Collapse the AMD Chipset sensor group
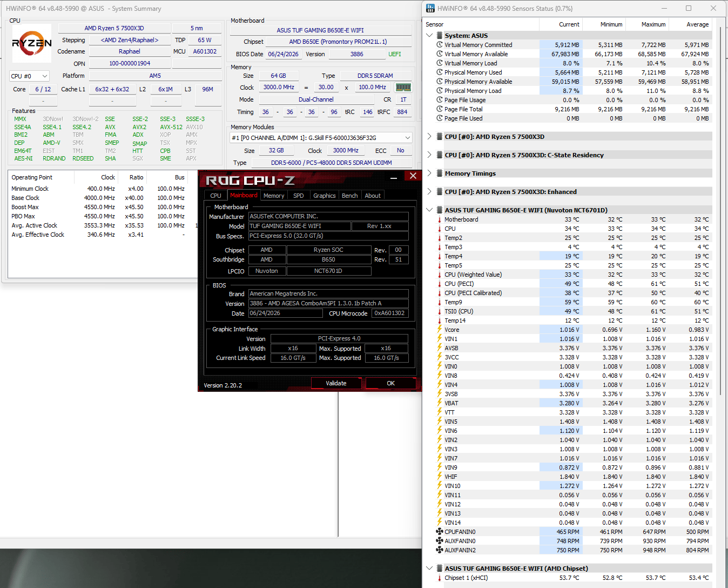Screen dimensions: 728x588 pyautogui.click(x=430, y=569)
